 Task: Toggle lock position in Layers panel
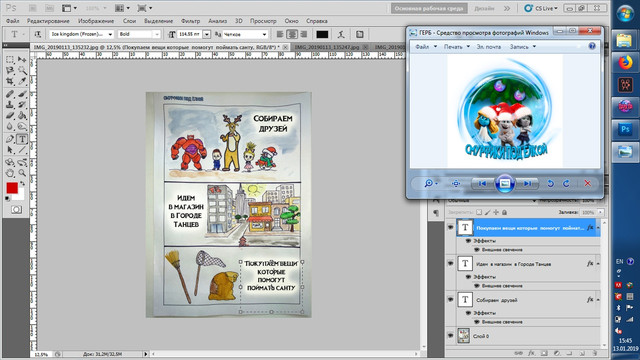pos(496,212)
